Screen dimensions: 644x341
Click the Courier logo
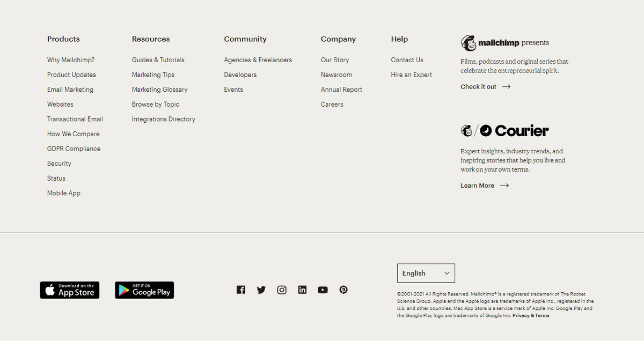click(504, 130)
